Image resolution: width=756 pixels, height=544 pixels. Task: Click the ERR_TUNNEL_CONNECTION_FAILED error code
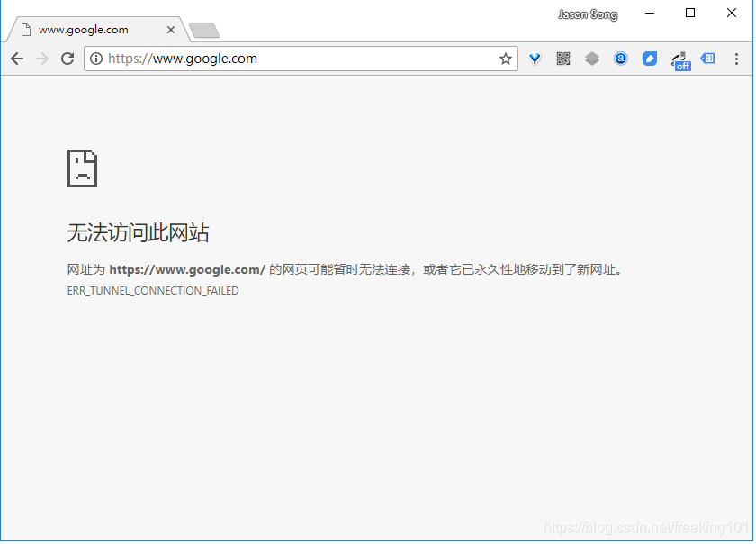tap(153, 291)
